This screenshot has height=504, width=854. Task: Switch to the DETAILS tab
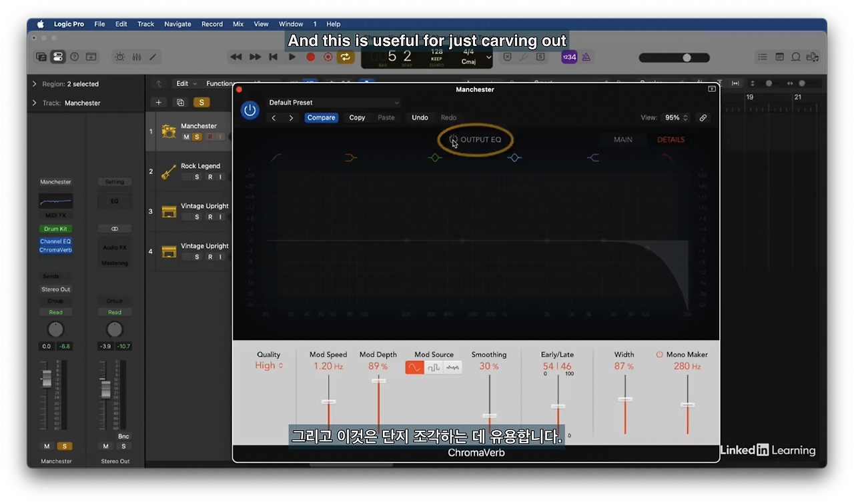(671, 139)
